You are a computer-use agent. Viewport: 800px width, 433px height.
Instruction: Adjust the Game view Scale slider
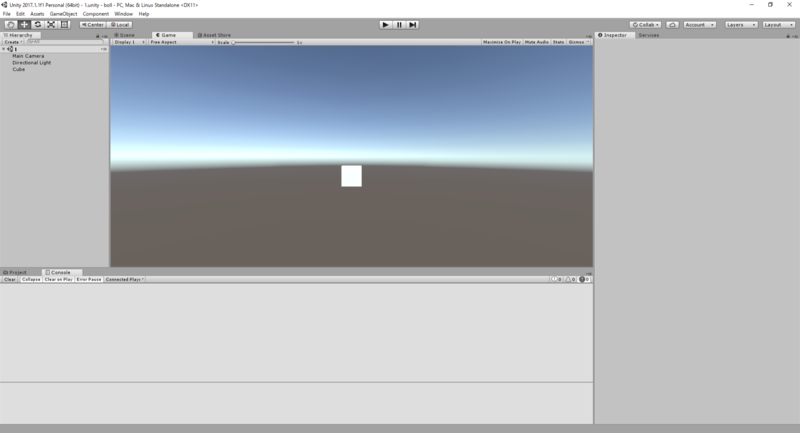tap(263, 42)
